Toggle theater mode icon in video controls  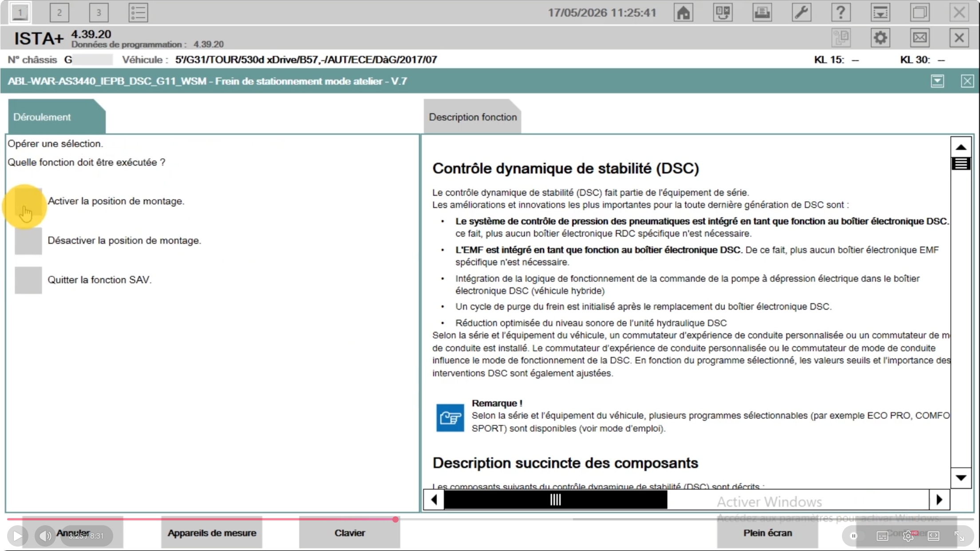tap(933, 536)
